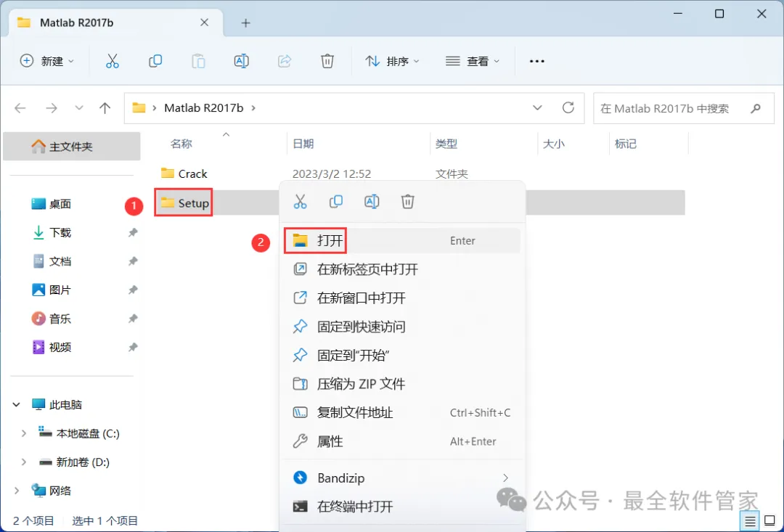The height and width of the screenshot is (532, 784).
Task: Expand the 新加卷 (D:) tree node
Action: 23,462
